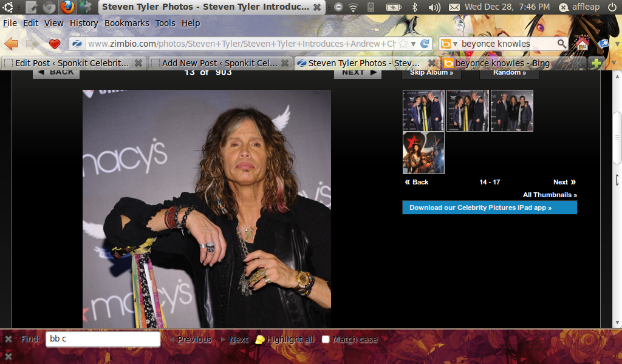Screen dimensions: 622x364
Task: Focus the Find text field
Action: pos(103,339)
